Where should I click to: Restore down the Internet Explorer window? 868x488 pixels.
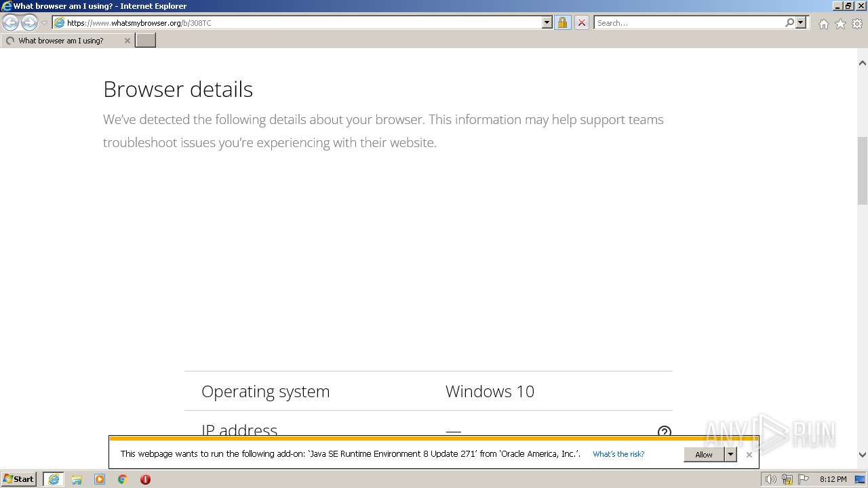tap(849, 6)
